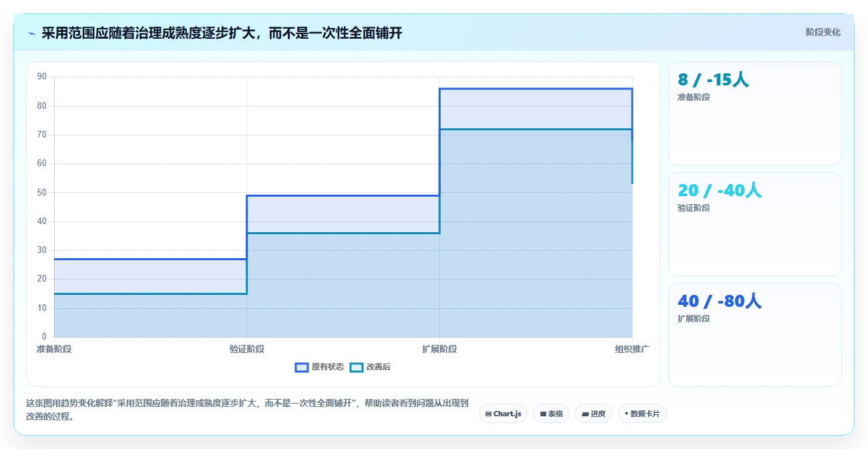Click the 组织推广 x-axis label
The height and width of the screenshot is (449, 868).
coord(632,349)
